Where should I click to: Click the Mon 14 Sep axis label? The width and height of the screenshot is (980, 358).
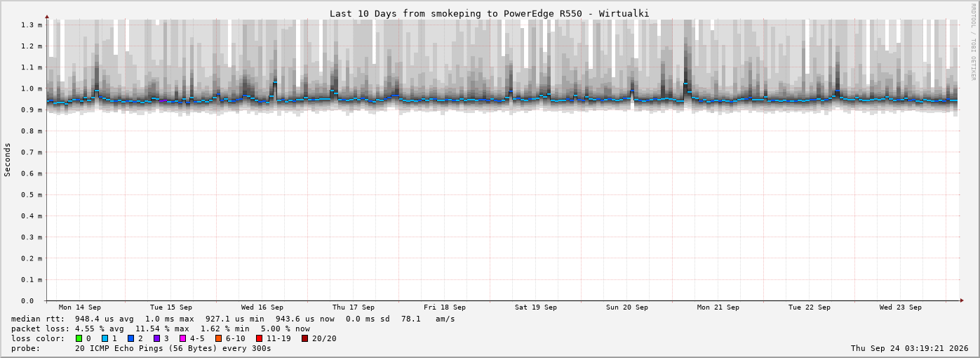coord(80,307)
